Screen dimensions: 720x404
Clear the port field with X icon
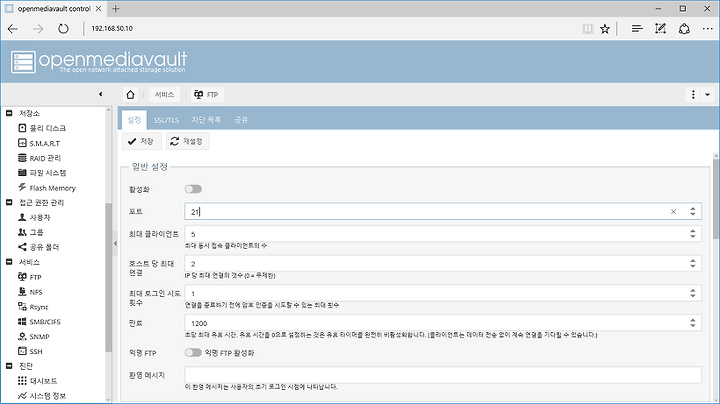(x=673, y=212)
